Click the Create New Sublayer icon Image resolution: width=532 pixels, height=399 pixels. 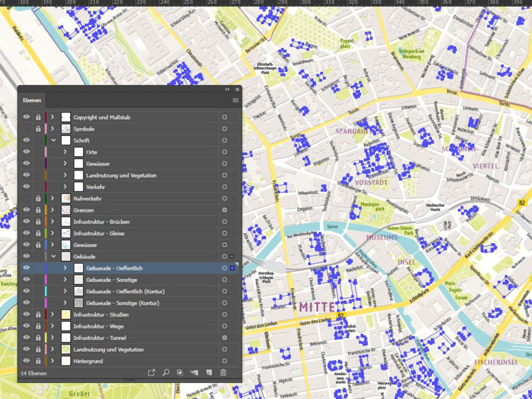194,373
